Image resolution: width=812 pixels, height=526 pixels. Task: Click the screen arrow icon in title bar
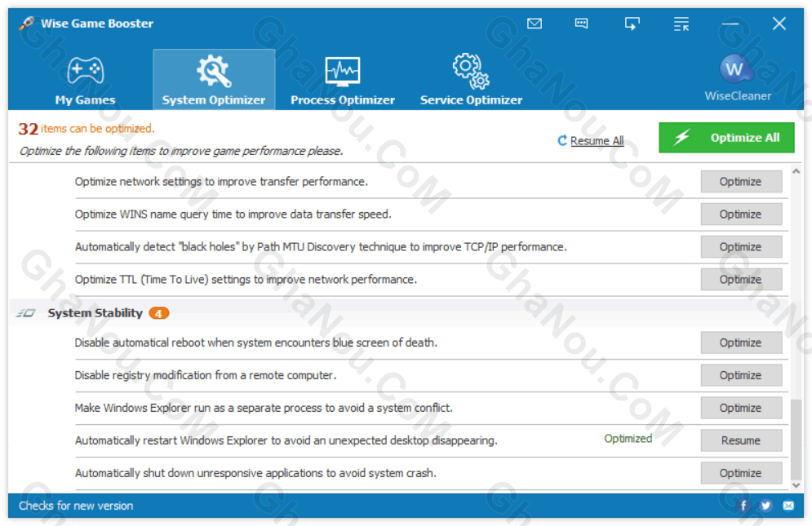click(632, 24)
